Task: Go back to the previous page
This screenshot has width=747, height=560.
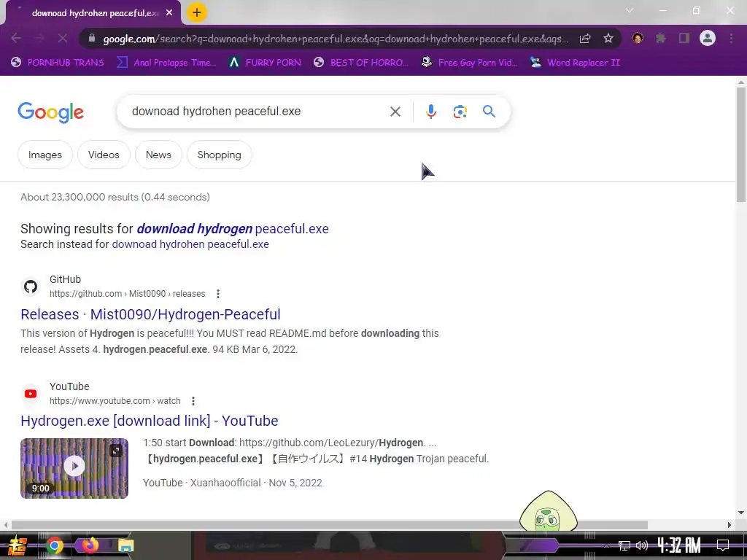Action: tap(16, 38)
